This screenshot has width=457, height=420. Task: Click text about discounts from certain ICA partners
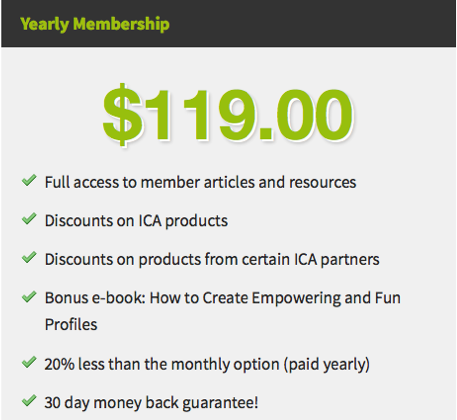pos(212,259)
